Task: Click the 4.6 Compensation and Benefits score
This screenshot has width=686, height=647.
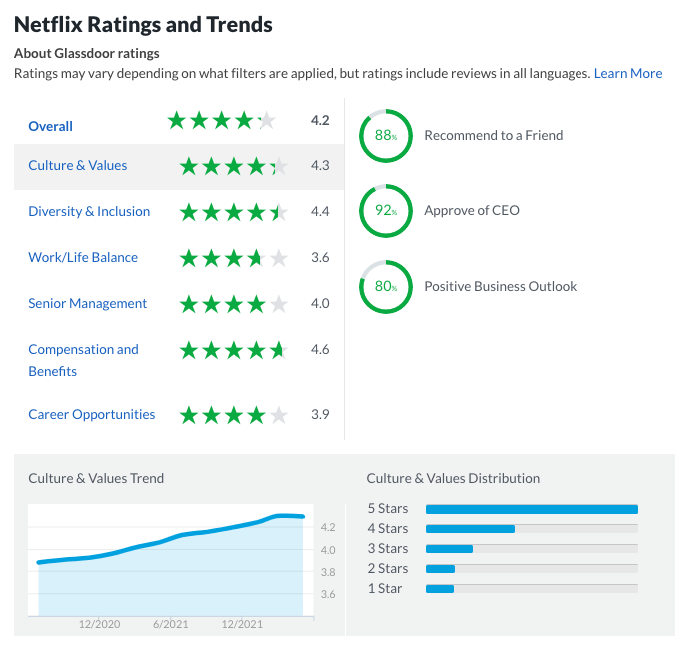Action: click(x=320, y=350)
